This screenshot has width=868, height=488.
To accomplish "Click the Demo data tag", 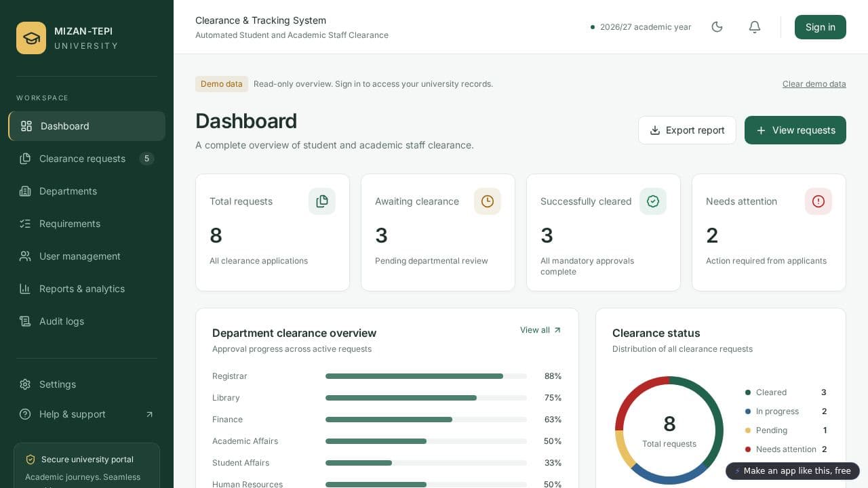I will pos(222,84).
